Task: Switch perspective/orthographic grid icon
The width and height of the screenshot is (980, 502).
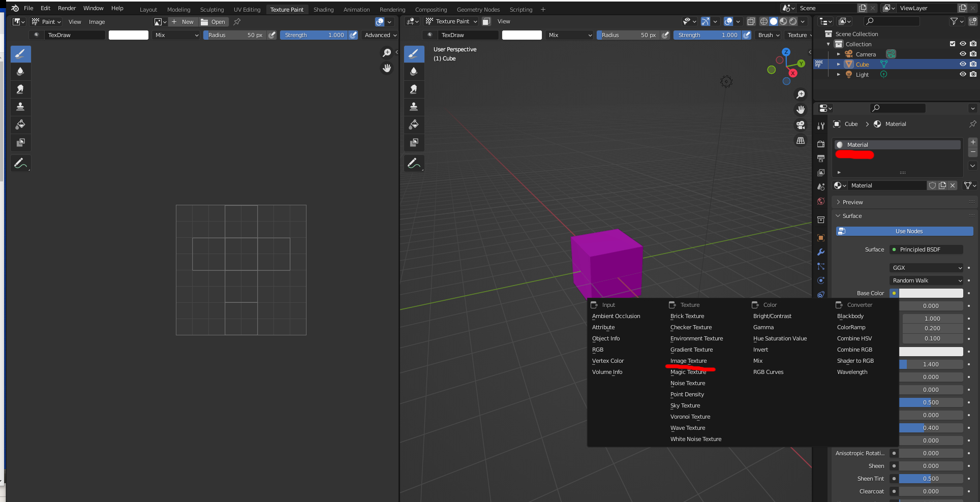Action: tap(801, 141)
